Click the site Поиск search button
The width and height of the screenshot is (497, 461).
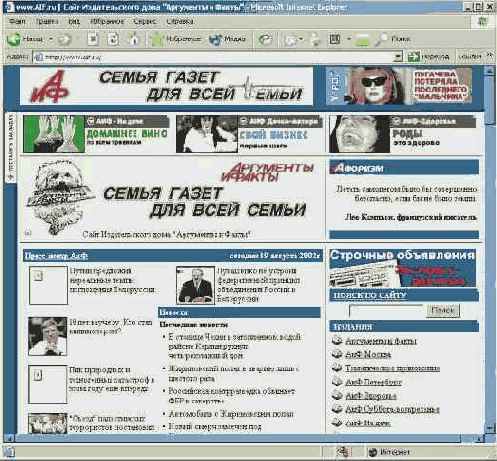point(443,310)
